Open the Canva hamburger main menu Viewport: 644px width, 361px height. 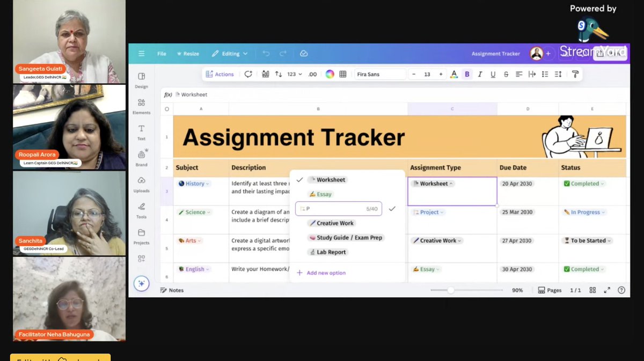pyautogui.click(x=141, y=54)
